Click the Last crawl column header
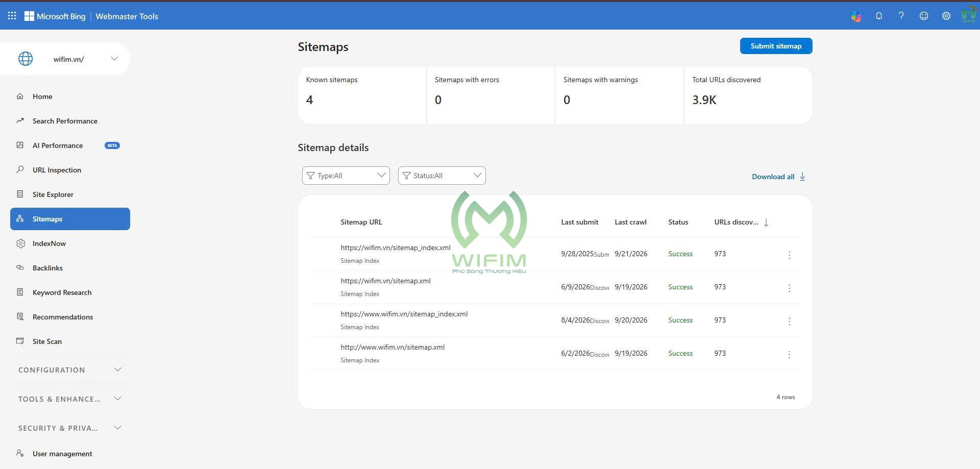The height and width of the screenshot is (469, 980). [630, 222]
